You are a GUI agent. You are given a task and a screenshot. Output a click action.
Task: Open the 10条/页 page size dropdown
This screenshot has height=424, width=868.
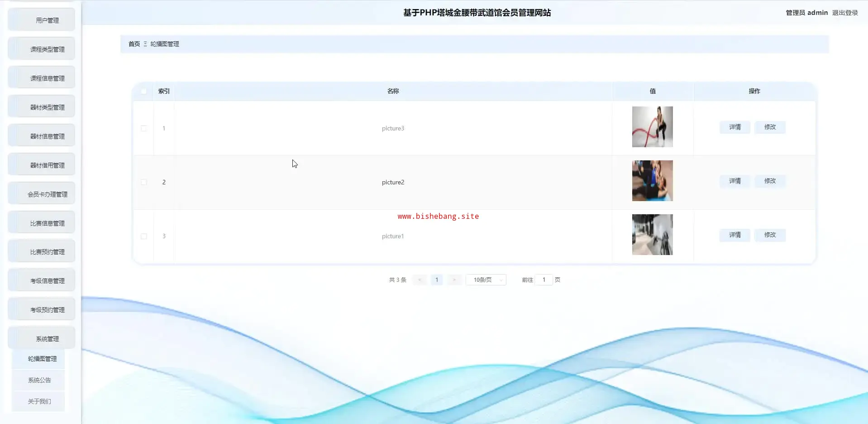click(486, 280)
